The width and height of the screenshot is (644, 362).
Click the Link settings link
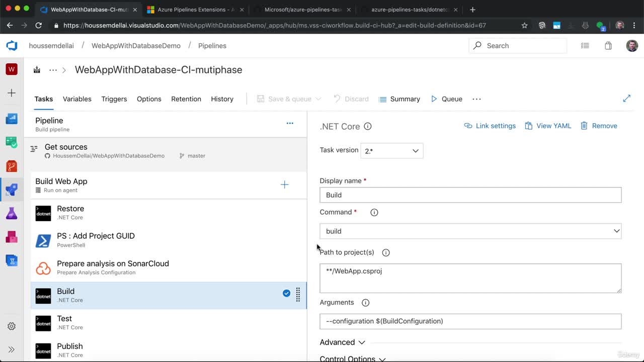point(490,126)
